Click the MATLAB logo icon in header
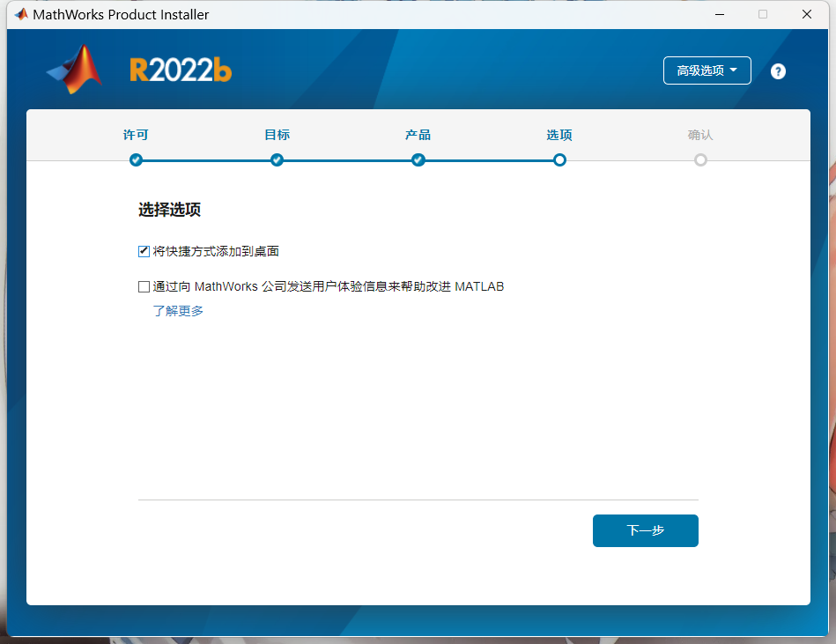This screenshot has width=836, height=644. pos(75,70)
